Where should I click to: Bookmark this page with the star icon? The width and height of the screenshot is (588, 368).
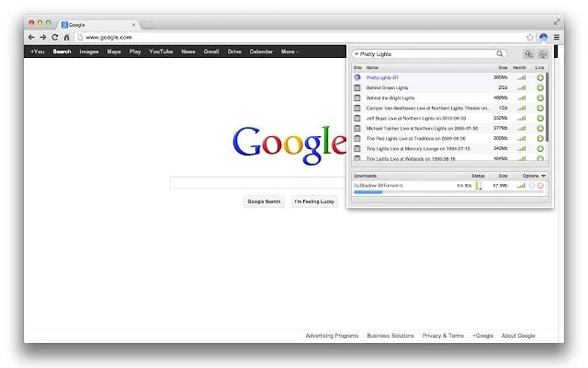pos(530,37)
